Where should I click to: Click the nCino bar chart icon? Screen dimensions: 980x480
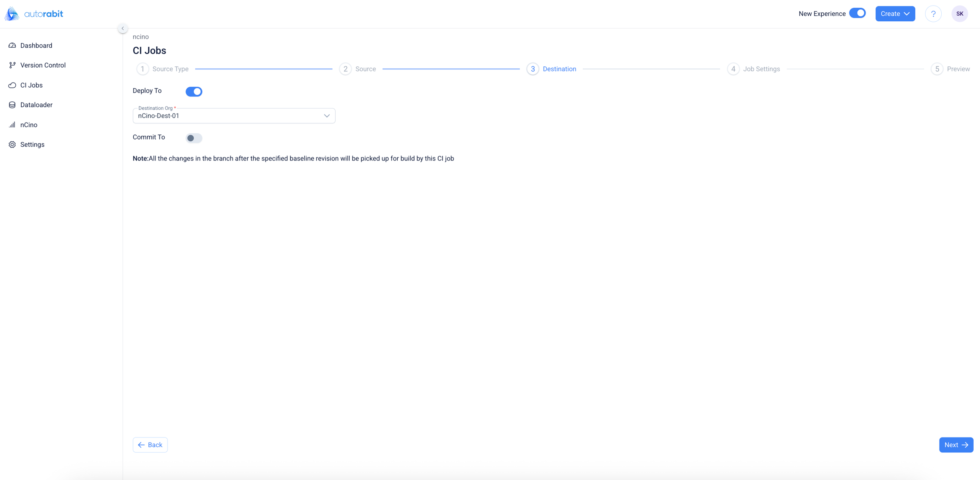pyautogui.click(x=12, y=125)
